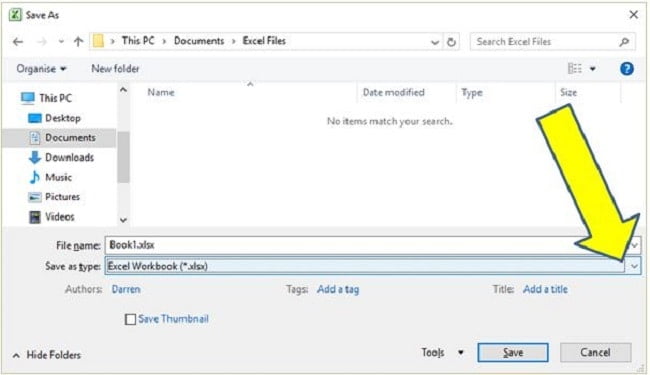This screenshot has height=375, width=650.
Task: Open Pictures in the navigation pane
Action: (62, 197)
